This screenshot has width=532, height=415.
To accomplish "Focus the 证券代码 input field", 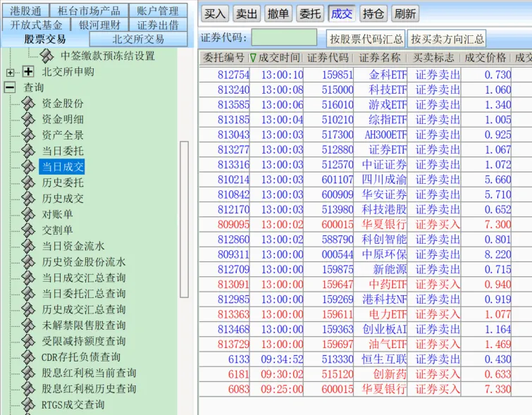I will coord(285,37).
